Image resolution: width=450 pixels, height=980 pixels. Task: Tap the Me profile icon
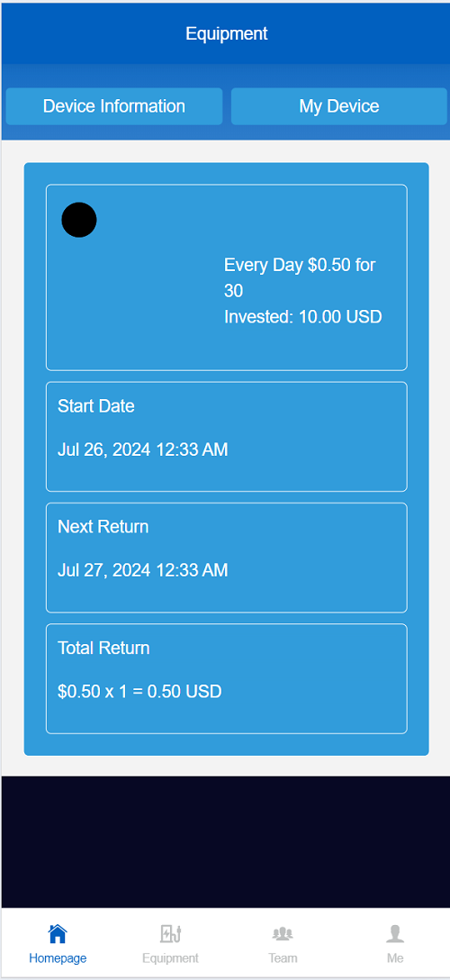(x=395, y=934)
